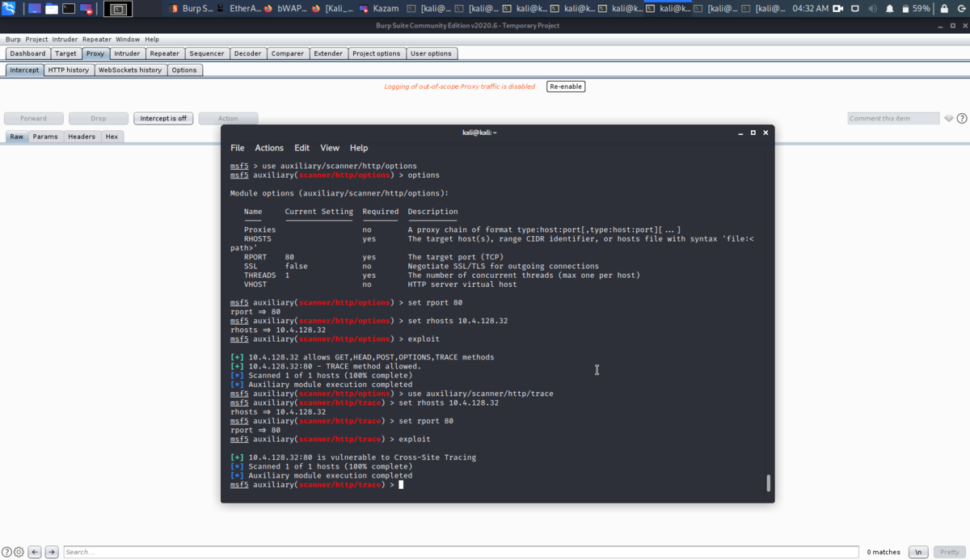The width and height of the screenshot is (970, 560).
Task: Click the notification bell in the system tray
Action: click(889, 9)
